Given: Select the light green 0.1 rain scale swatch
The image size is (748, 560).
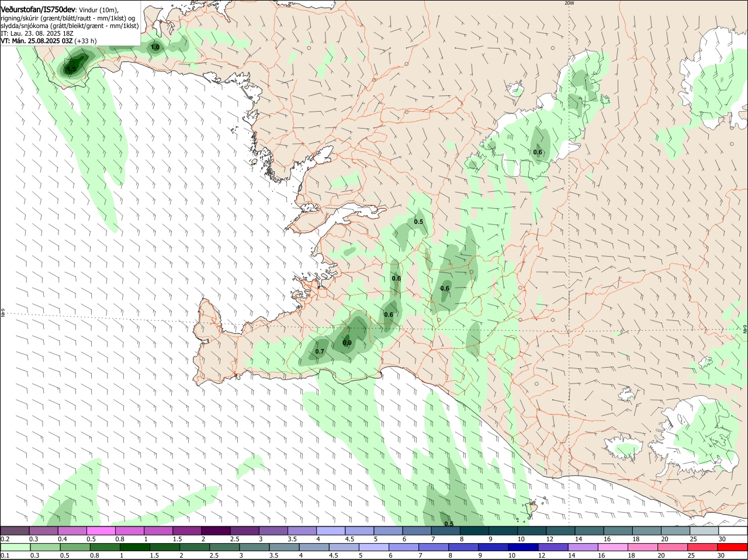Looking at the screenshot, I should click(x=15, y=547).
